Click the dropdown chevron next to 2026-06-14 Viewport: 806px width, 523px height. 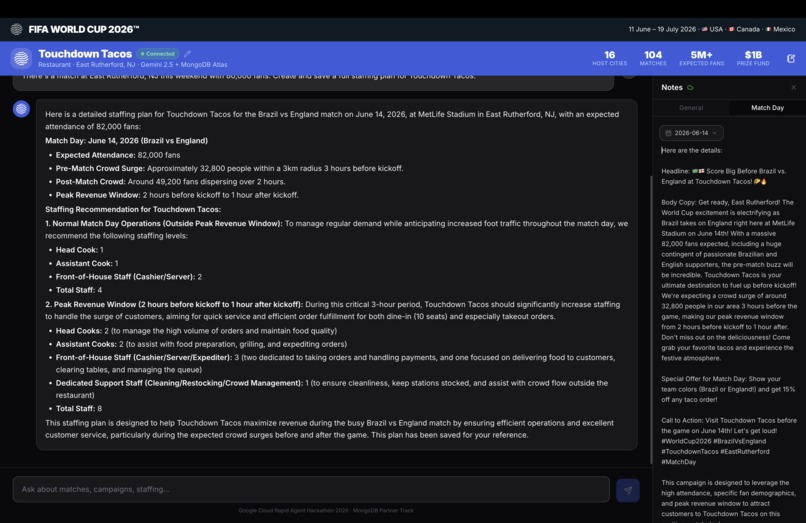point(715,133)
